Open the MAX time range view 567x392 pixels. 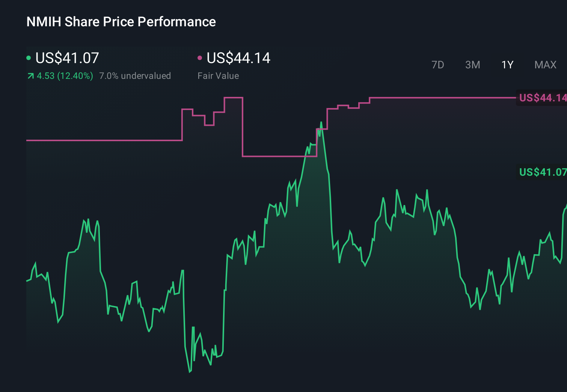click(545, 65)
